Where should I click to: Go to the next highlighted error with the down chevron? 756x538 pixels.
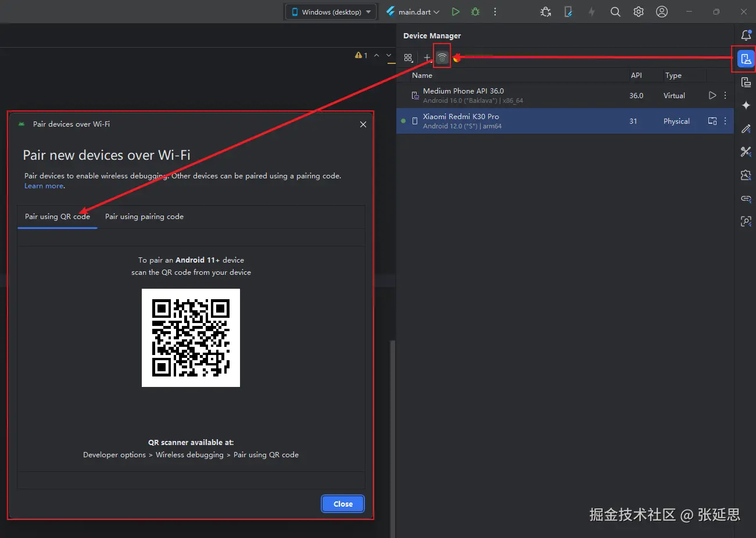(x=389, y=55)
